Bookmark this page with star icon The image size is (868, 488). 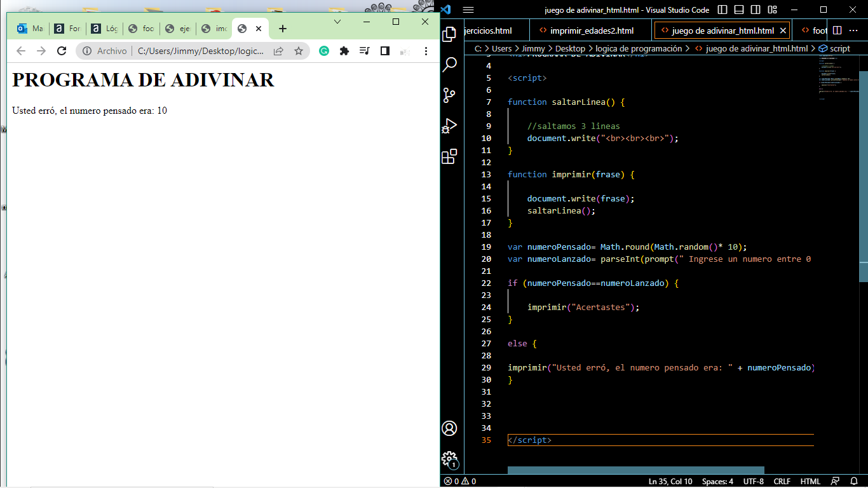[x=298, y=51]
